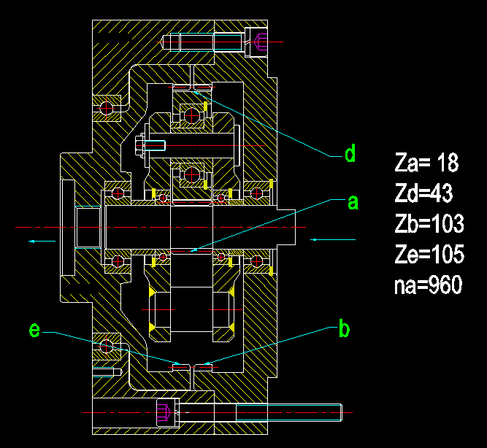Image resolution: width=487 pixels, height=448 pixels.
Task: Select the text 'Za= 18'
Action: point(426,163)
